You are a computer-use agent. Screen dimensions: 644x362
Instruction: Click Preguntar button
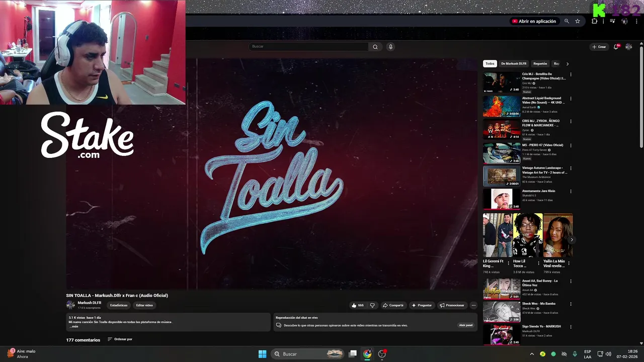[x=422, y=305]
